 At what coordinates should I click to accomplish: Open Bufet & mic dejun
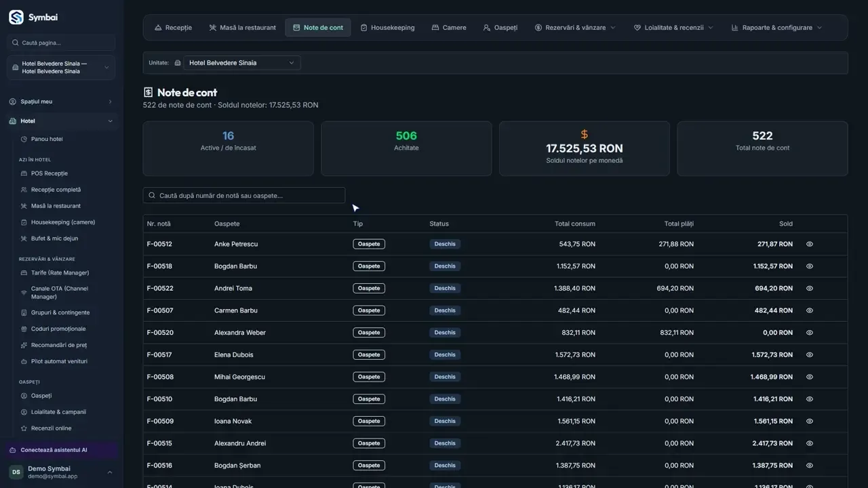click(54, 239)
